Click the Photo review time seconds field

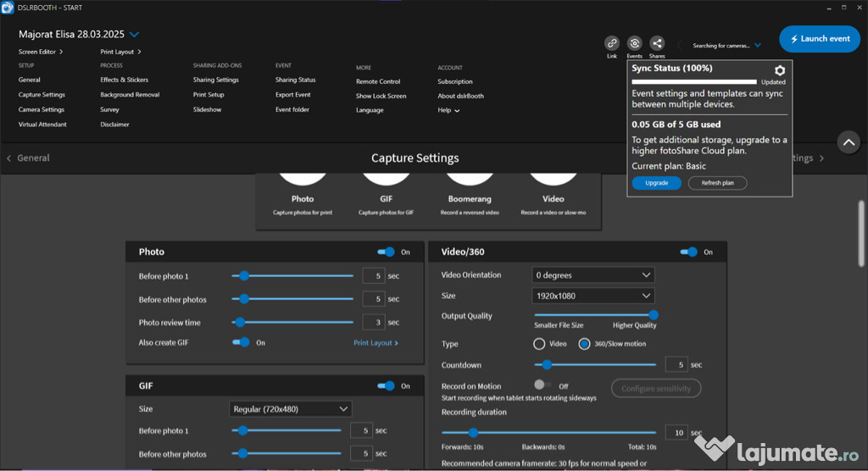[374, 322]
